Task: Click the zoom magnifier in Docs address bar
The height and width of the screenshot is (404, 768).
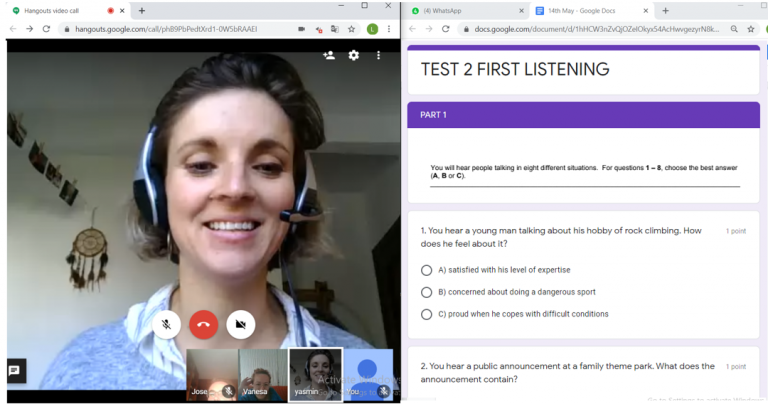Action: click(x=734, y=29)
